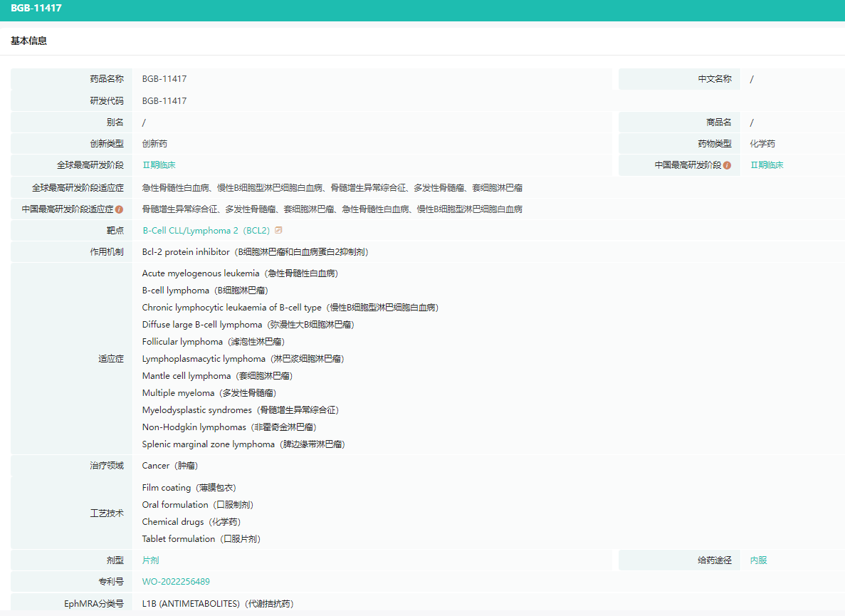Click Film coating (薄膜包衣) technology
Image resolution: width=845 pixels, height=616 pixels.
(x=189, y=488)
